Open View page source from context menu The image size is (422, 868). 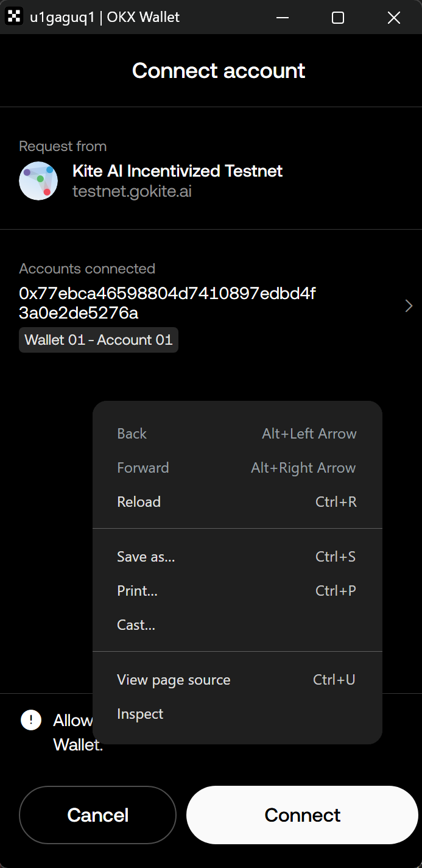click(x=174, y=680)
